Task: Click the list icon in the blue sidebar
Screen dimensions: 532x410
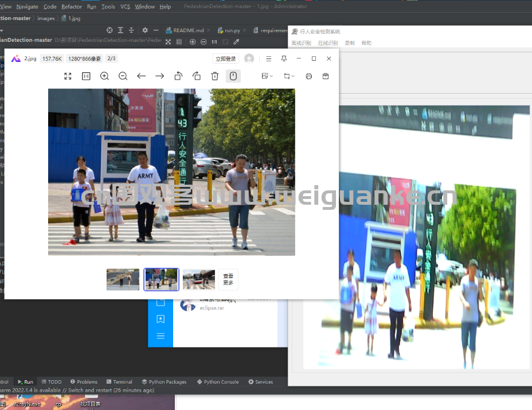Action: (x=161, y=336)
